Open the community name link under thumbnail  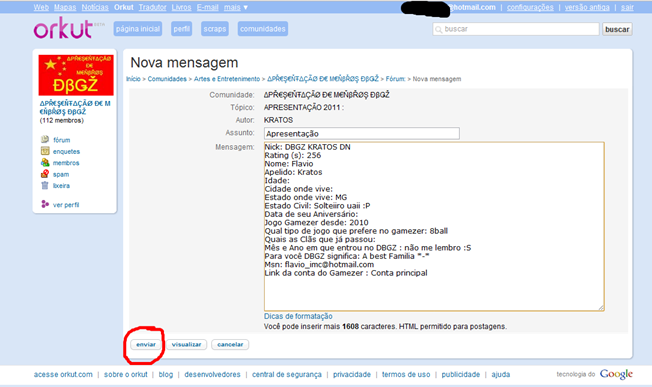coord(75,107)
